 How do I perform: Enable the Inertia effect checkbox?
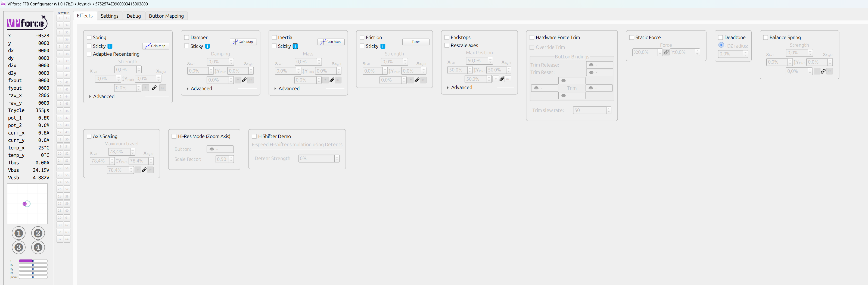[274, 38]
